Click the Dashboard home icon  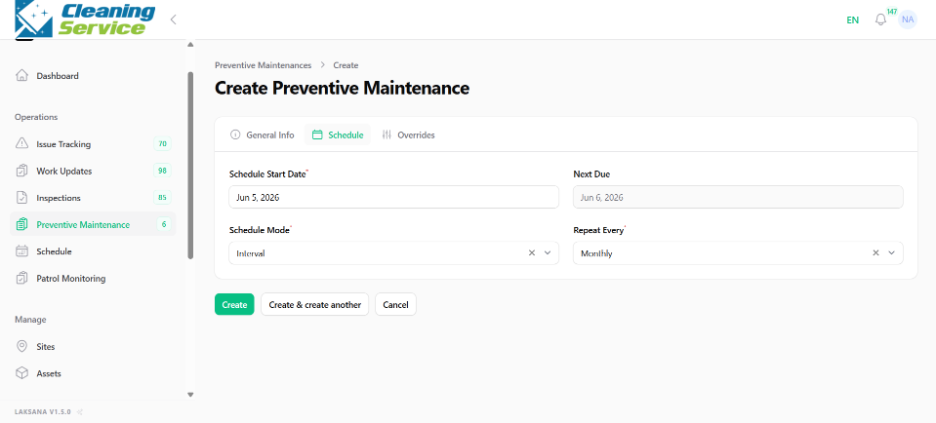(x=22, y=76)
